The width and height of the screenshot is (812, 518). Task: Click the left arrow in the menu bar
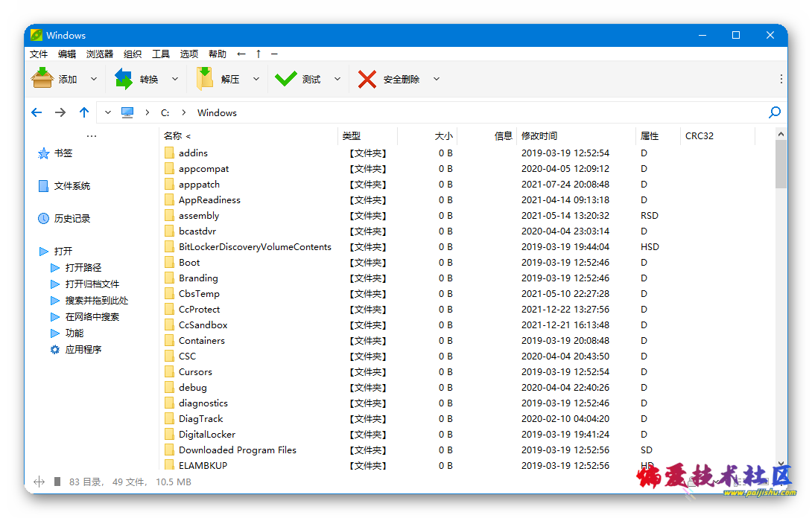coord(241,54)
